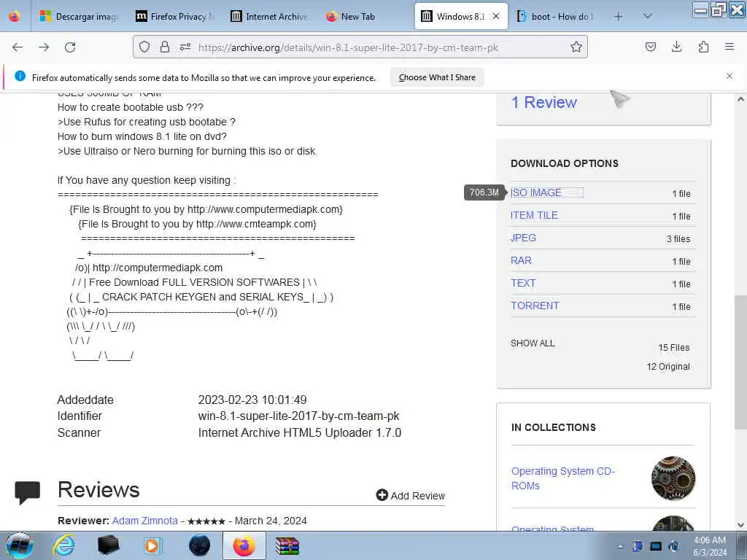This screenshot has height=560, width=747.
Task: Switch to boot - How do I tab
Action: click(555, 16)
